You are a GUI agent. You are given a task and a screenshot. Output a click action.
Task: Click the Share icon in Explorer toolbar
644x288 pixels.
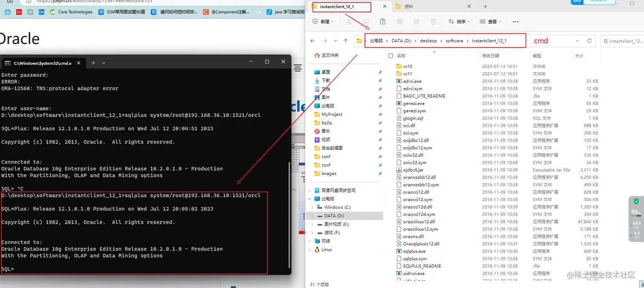[417, 22]
